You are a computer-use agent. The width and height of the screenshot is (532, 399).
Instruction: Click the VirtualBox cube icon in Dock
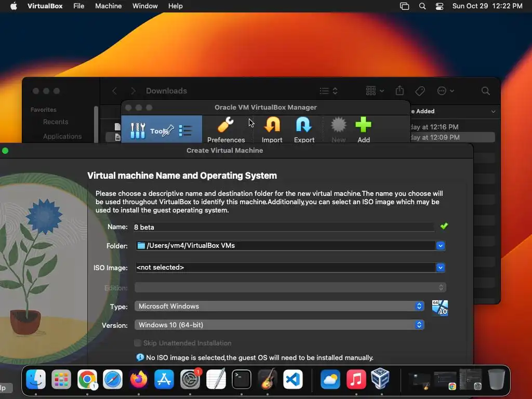[x=380, y=378]
